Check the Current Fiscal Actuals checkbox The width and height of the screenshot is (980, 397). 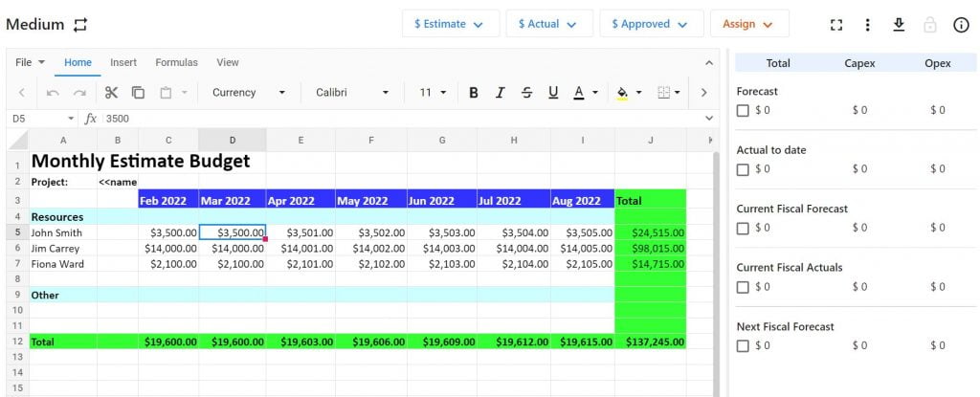[x=743, y=288]
